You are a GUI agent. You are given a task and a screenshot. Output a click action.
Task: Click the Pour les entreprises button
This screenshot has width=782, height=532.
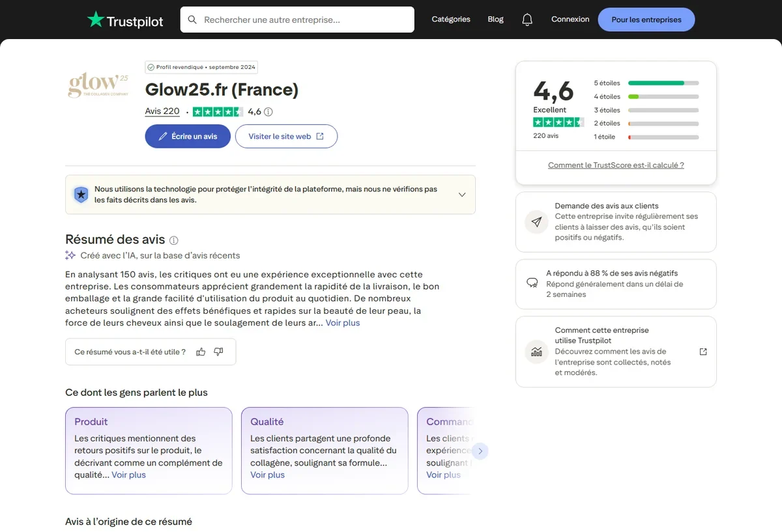(x=646, y=20)
